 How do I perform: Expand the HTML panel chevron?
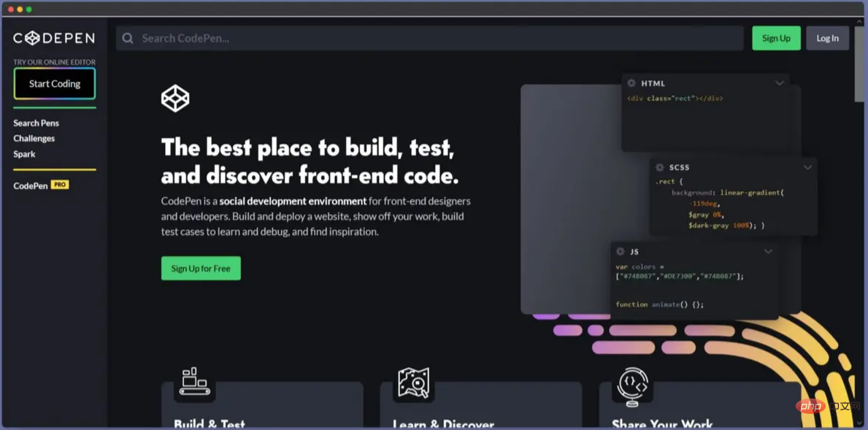point(780,83)
